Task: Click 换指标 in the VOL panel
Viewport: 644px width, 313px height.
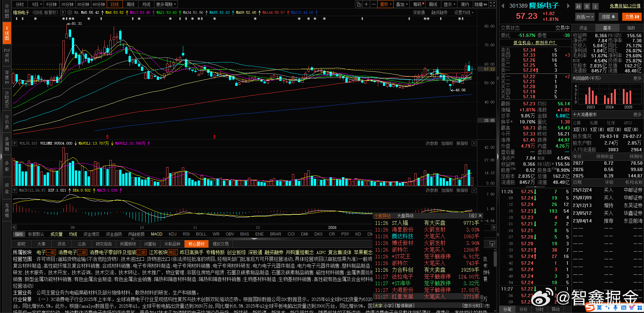Action: pos(462,143)
